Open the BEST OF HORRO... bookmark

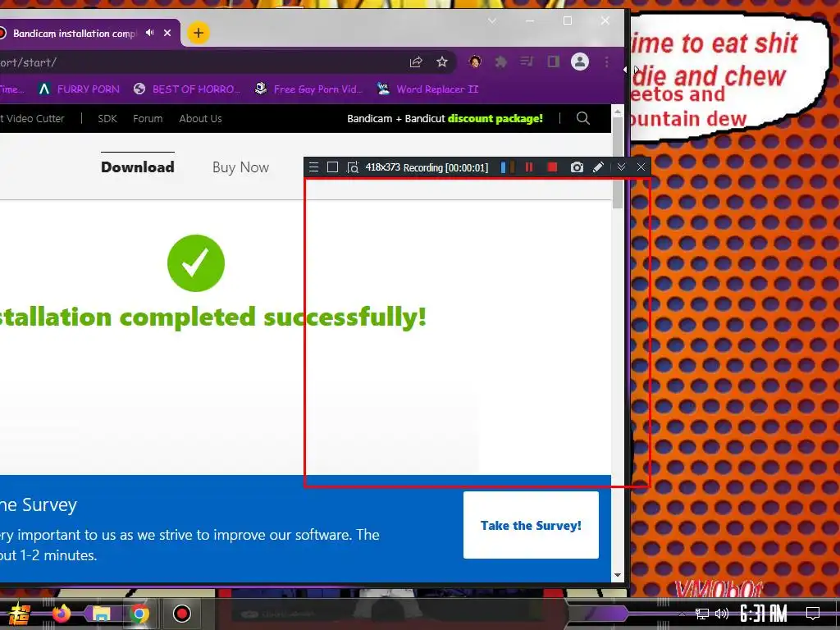(187, 89)
